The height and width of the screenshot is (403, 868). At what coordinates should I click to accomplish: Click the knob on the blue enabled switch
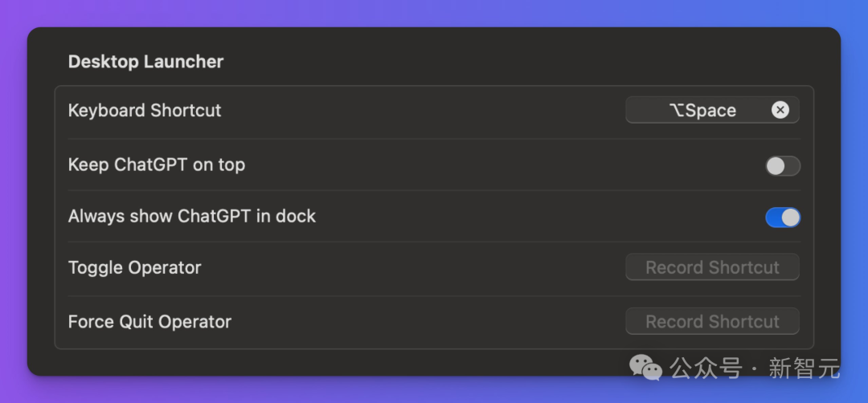(x=791, y=218)
